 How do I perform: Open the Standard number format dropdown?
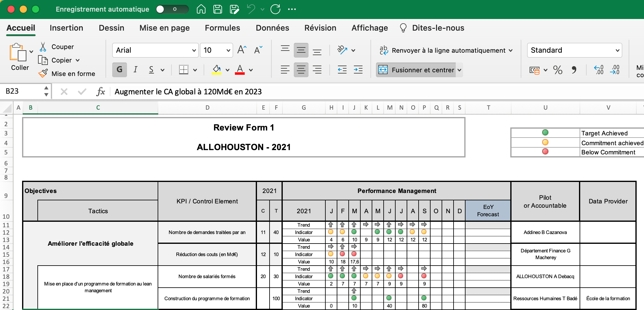point(617,50)
